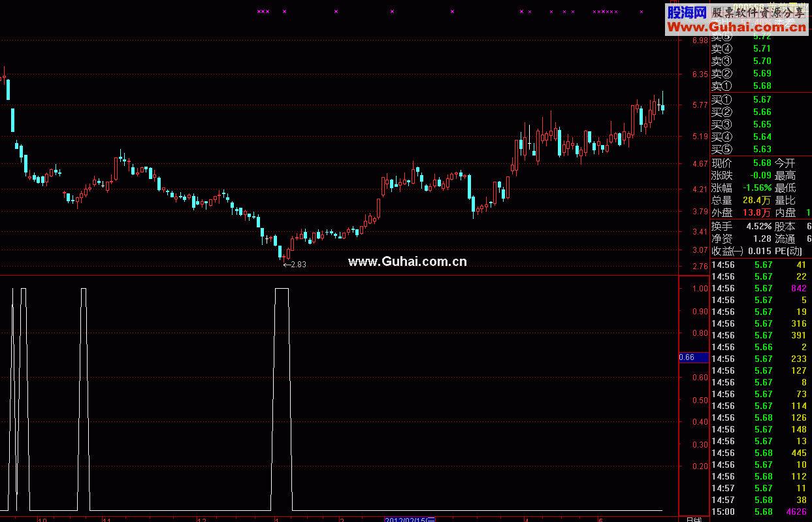Select the 14:56 trade with volume 233
Viewport: 812px width, 522px height.
(760, 359)
